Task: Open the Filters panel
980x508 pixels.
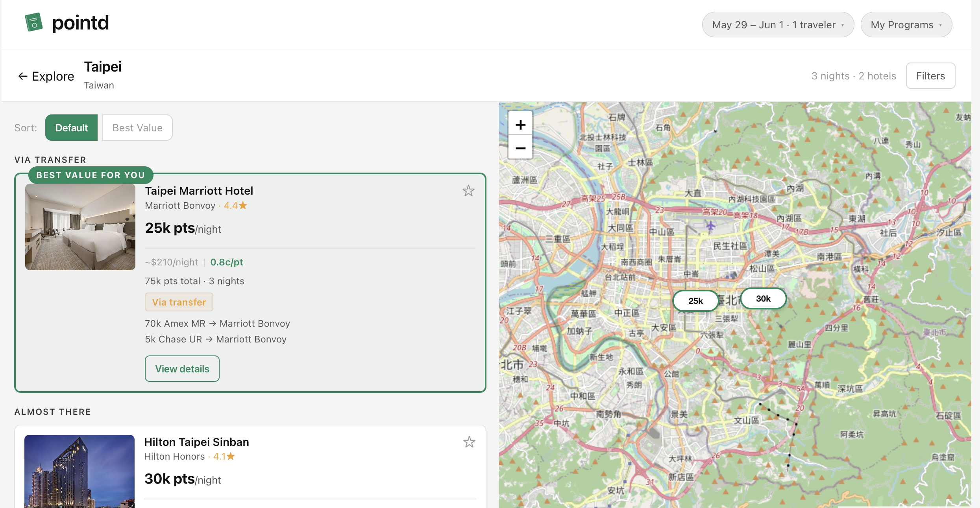Action: pos(930,76)
